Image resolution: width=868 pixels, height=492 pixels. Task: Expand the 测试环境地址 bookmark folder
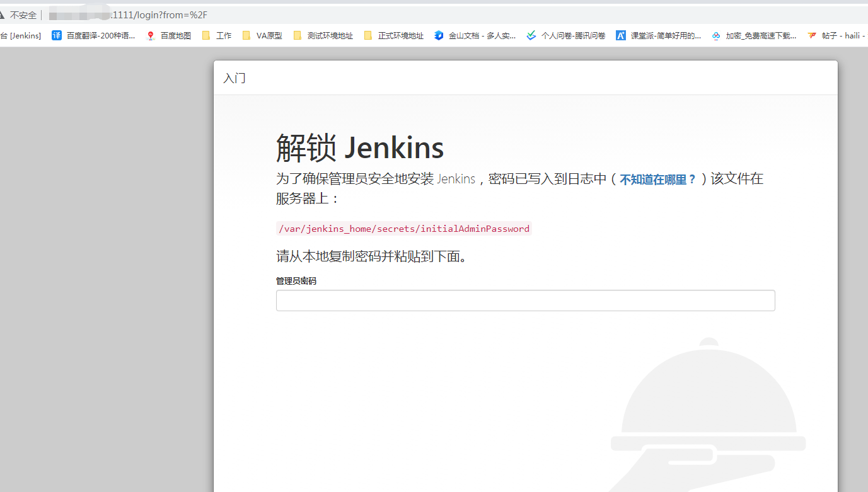point(323,36)
